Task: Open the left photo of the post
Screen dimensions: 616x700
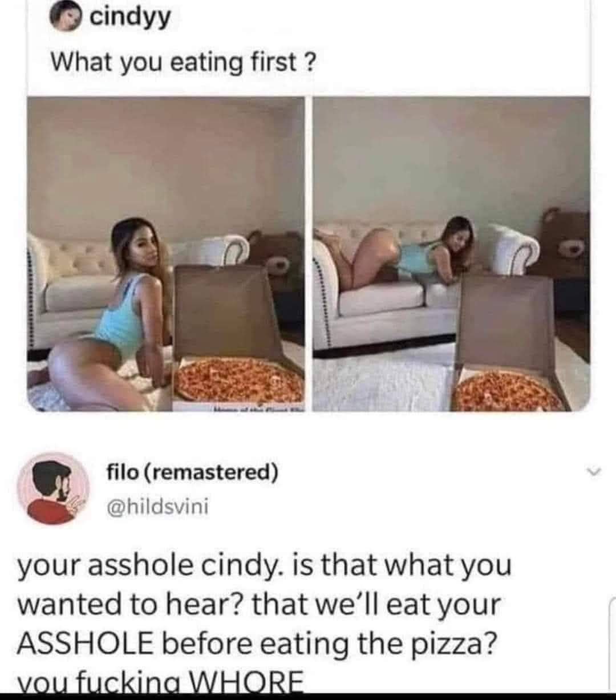Action: pos(165,254)
